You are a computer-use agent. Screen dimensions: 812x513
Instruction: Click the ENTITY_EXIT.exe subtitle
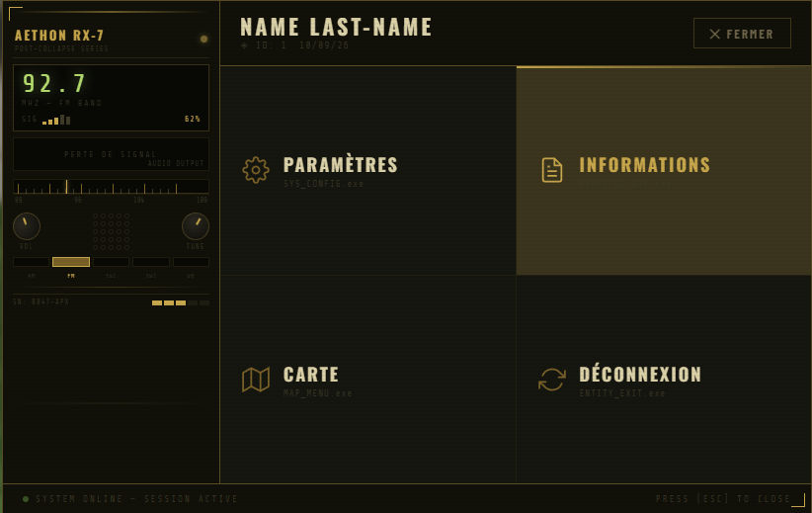tap(622, 393)
